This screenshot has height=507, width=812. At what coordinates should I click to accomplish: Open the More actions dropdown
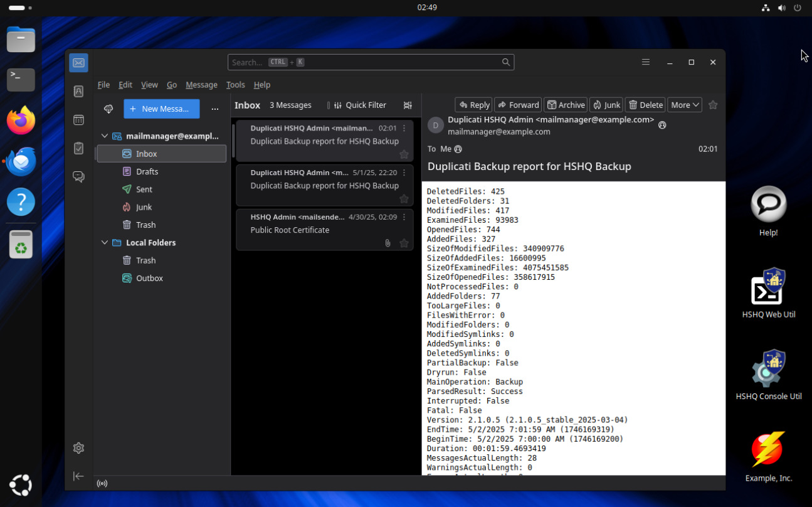(x=684, y=105)
